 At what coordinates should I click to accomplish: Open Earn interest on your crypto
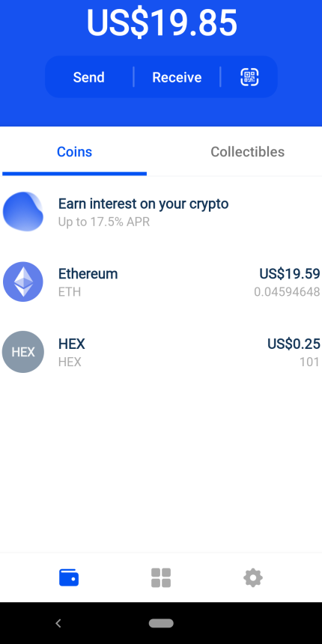click(x=161, y=211)
